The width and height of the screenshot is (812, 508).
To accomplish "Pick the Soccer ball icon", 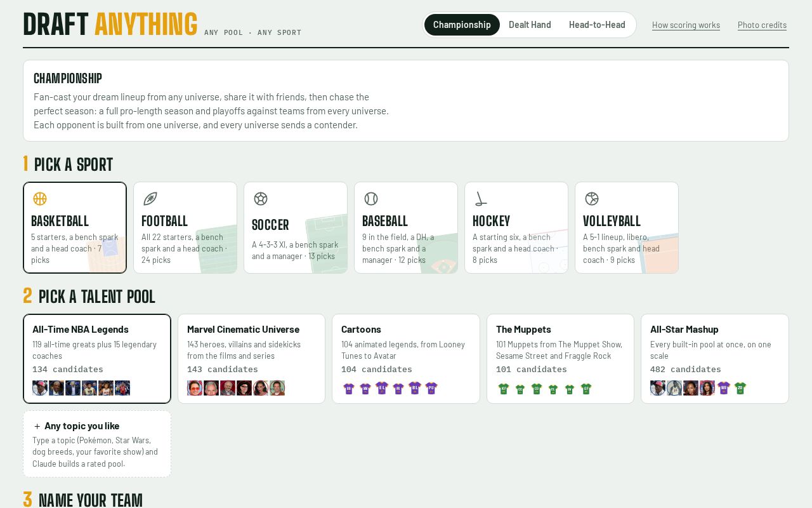I will click(x=261, y=199).
